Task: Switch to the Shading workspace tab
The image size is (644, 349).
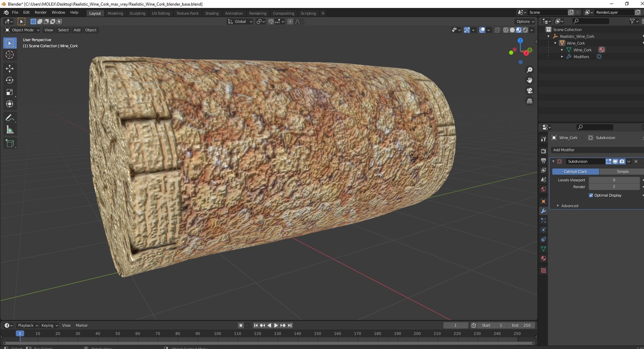Action: coord(212,13)
